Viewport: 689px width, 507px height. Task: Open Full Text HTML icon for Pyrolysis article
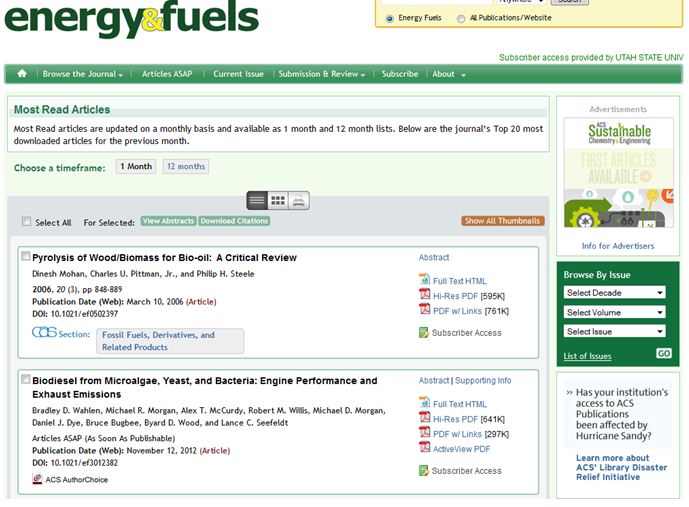[424, 279]
